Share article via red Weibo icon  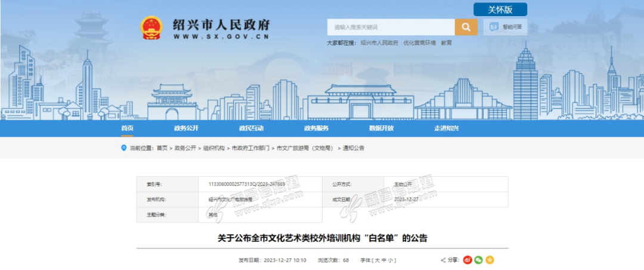(x=467, y=260)
